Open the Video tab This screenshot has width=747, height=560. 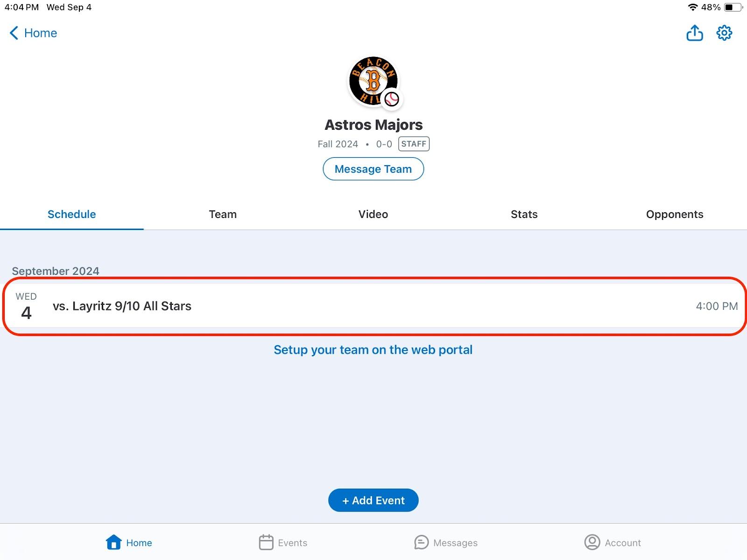373,214
